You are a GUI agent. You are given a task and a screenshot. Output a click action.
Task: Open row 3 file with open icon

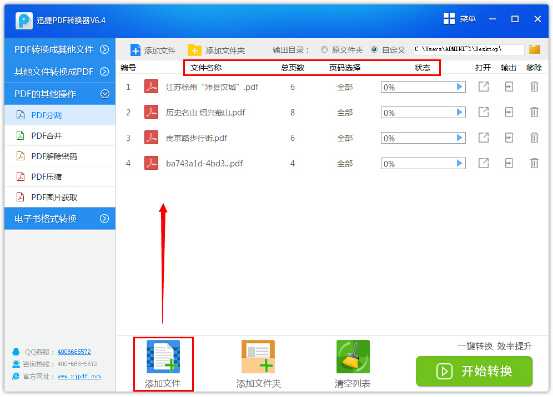pyautogui.click(x=484, y=138)
